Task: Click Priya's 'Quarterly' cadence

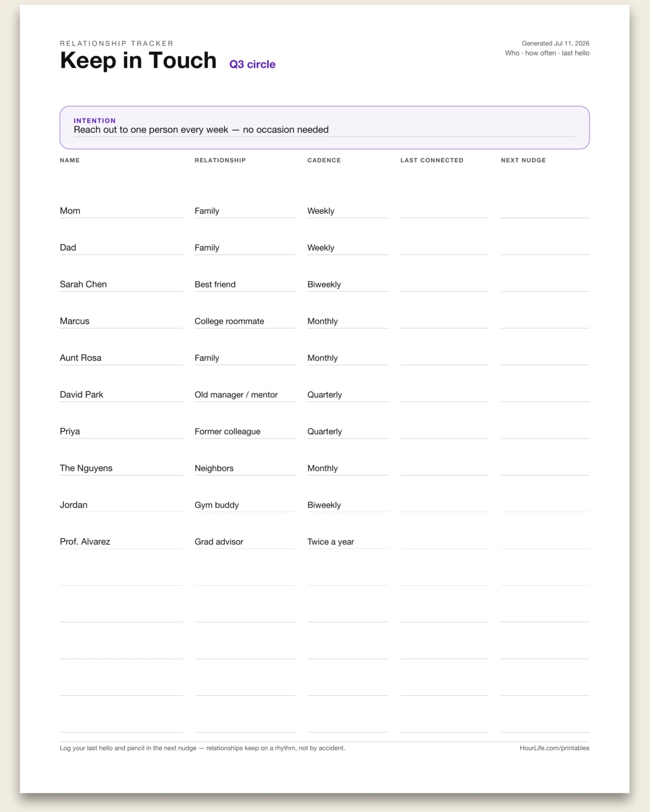Action: (x=324, y=432)
